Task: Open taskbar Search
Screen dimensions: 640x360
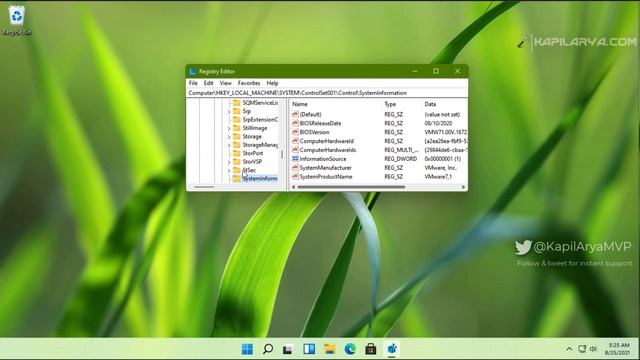Action: [x=268, y=349]
